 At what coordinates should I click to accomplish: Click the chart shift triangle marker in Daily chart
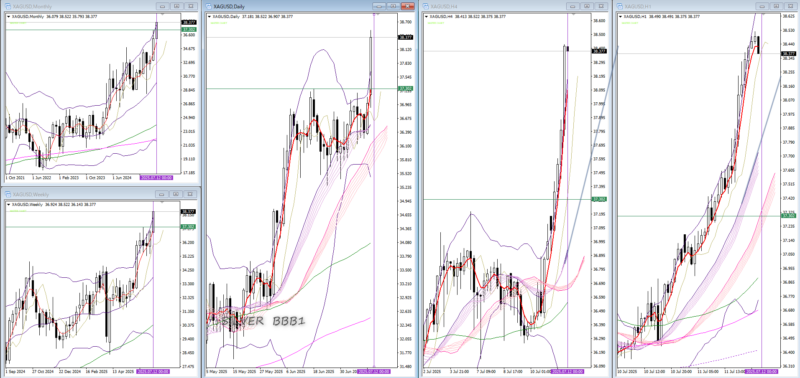tap(378, 15)
